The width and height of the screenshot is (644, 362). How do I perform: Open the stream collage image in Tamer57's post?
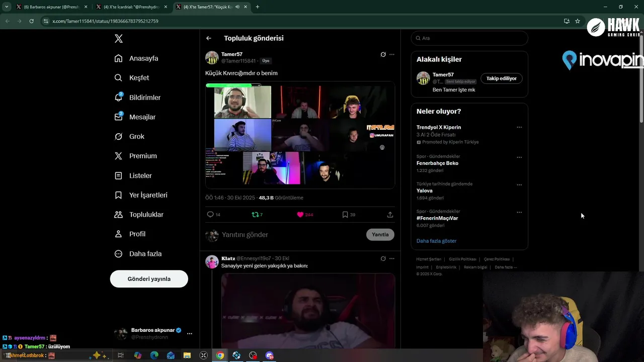click(x=300, y=136)
